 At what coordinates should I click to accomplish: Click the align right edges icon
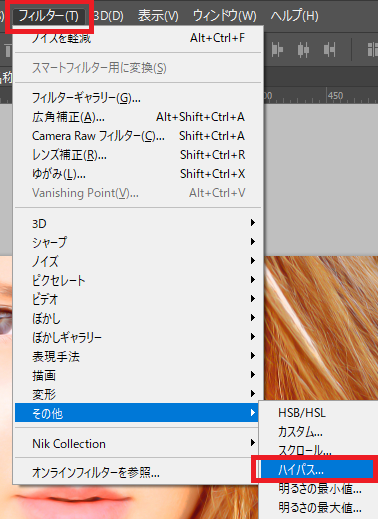tap(329, 50)
